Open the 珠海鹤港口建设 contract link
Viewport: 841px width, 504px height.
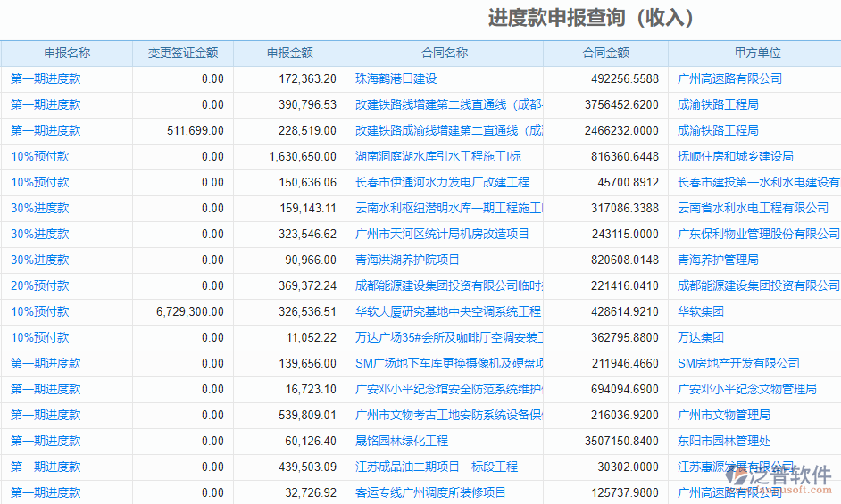tap(396, 79)
